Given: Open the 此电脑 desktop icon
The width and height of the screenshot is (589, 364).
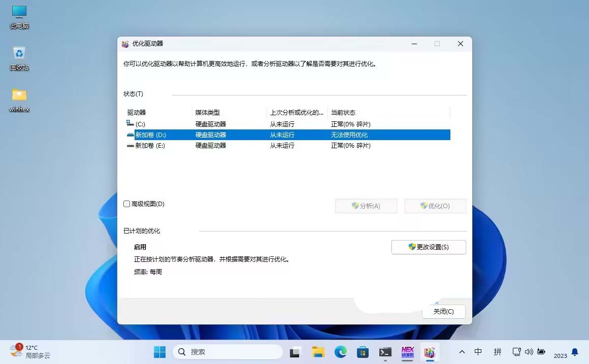Looking at the screenshot, I should pos(19,17).
